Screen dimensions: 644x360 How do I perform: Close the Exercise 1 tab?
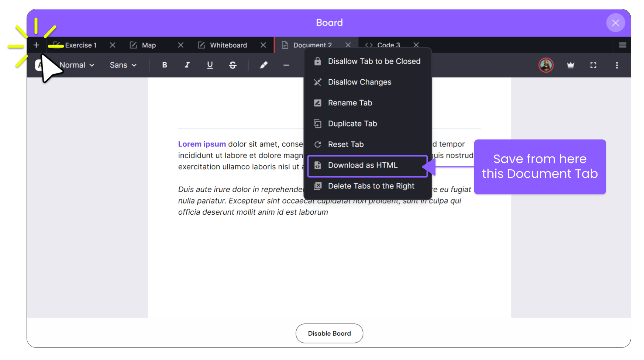(x=113, y=45)
